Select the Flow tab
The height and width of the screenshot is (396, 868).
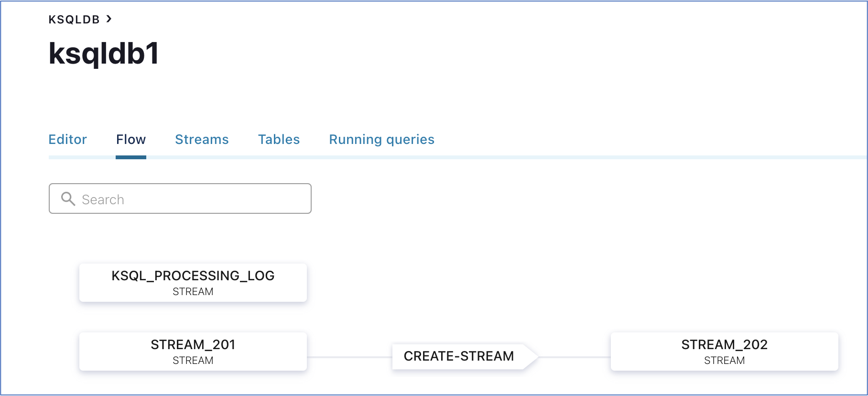point(131,139)
